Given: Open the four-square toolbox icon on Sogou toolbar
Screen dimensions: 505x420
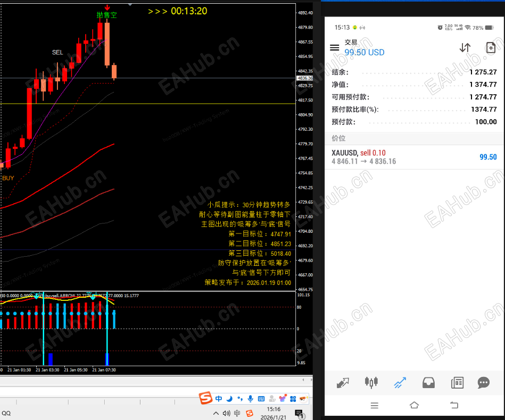Looking at the screenshot, I should (x=293, y=399).
